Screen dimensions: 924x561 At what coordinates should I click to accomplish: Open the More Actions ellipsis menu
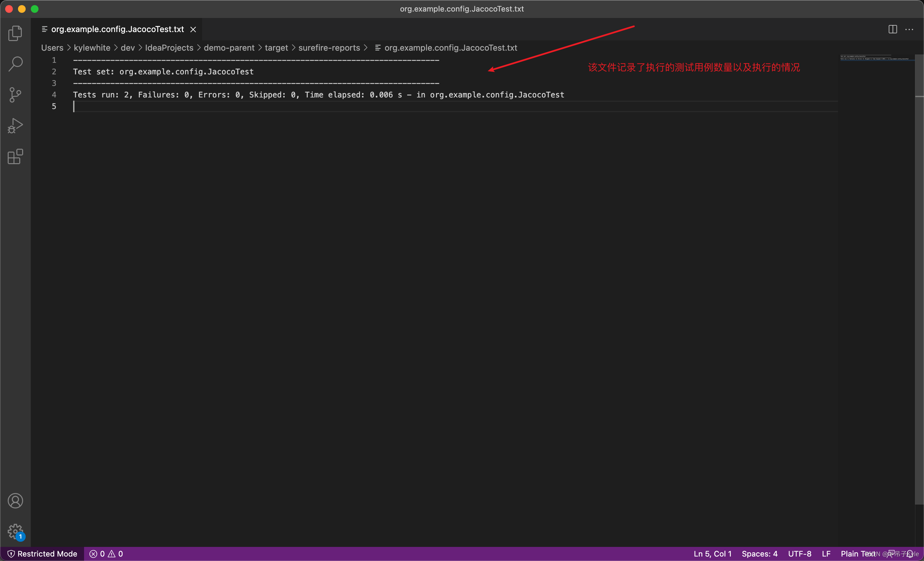pyautogui.click(x=909, y=29)
